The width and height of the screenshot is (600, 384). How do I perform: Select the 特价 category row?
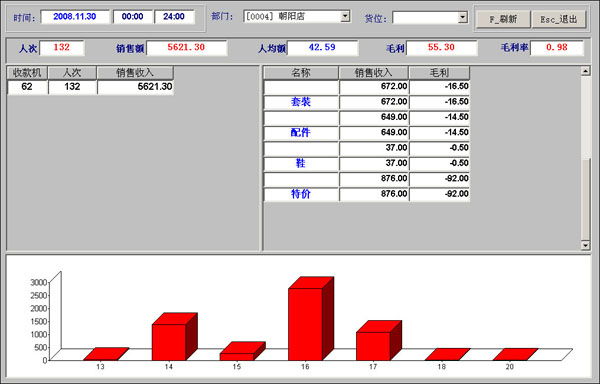click(367, 194)
